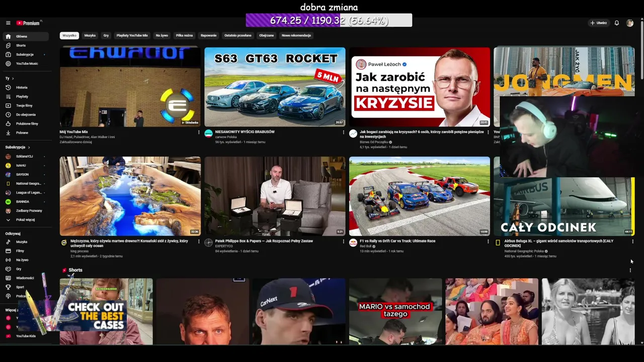Image resolution: width=644 pixels, height=362 pixels.
Task: Open Red Bull channel avatar
Action: (x=353, y=242)
